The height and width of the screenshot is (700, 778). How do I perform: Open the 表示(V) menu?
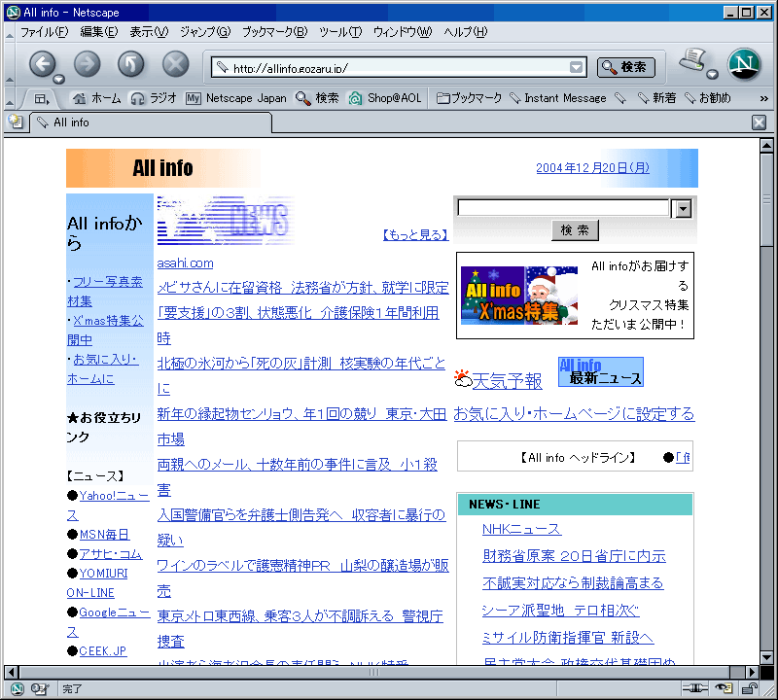point(149,32)
